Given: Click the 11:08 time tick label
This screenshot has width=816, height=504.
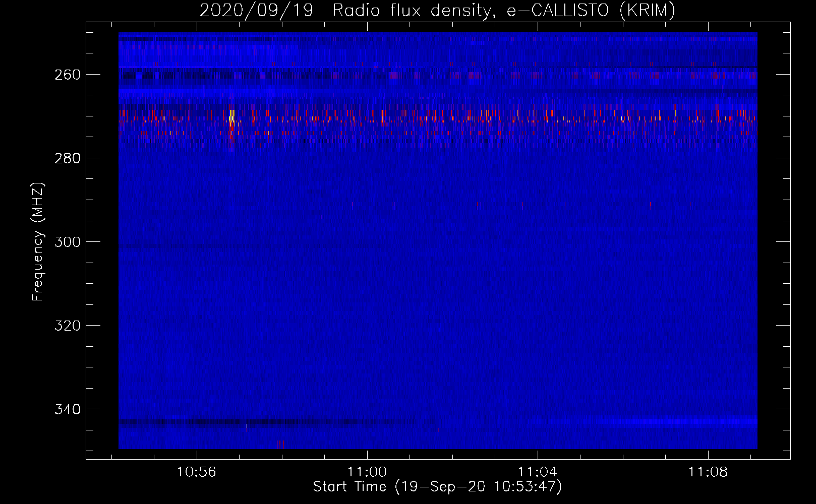Looking at the screenshot, I should (x=708, y=472).
